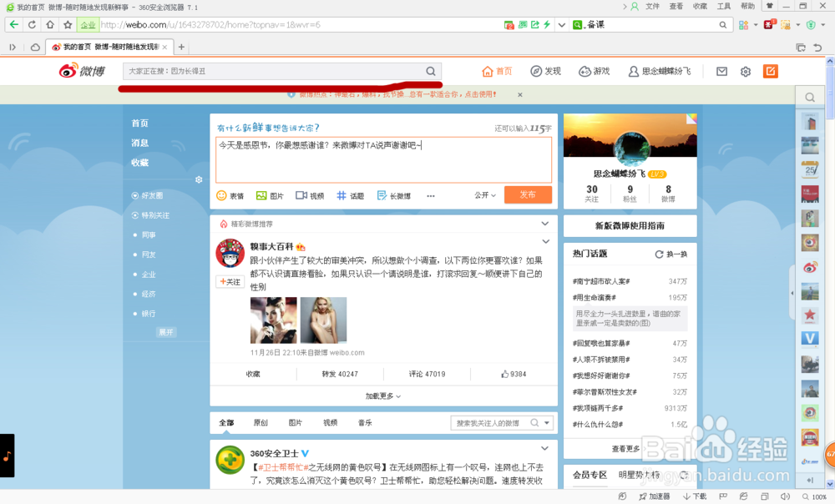
Task: Insert emoticon via 表情 icon
Action: point(230,195)
